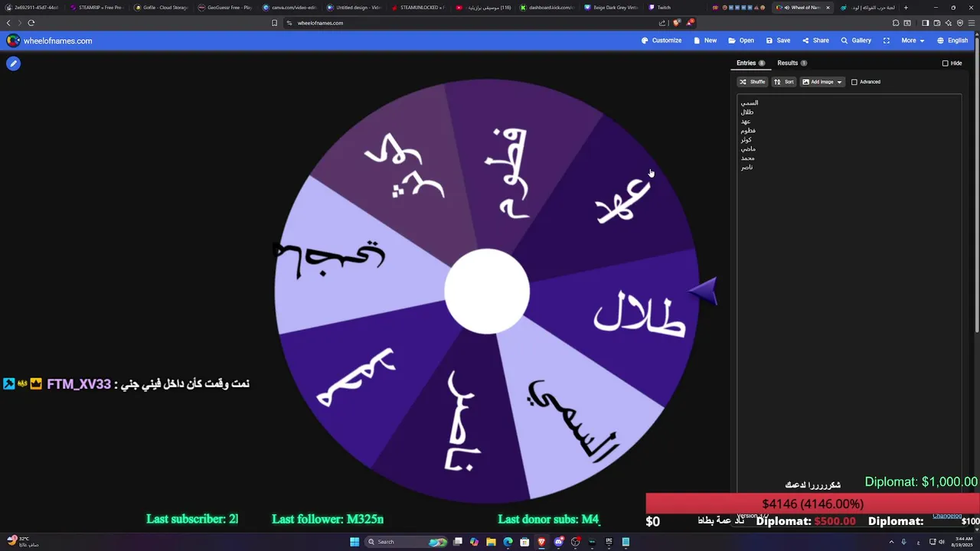Click the blue pencil edit icon
The image size is (980, 551).
13,64
